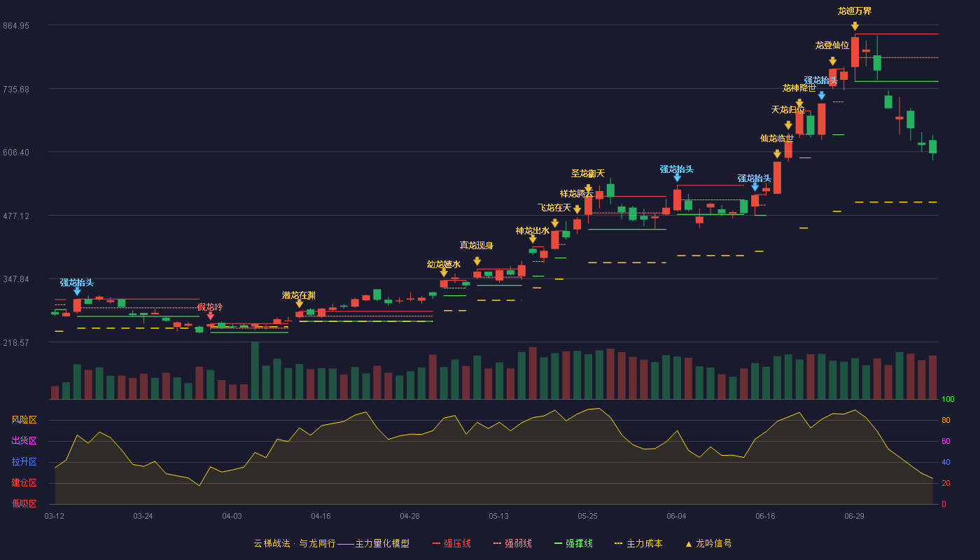
Task: Click the tallest green volume bar
Action: click(255, 370)
